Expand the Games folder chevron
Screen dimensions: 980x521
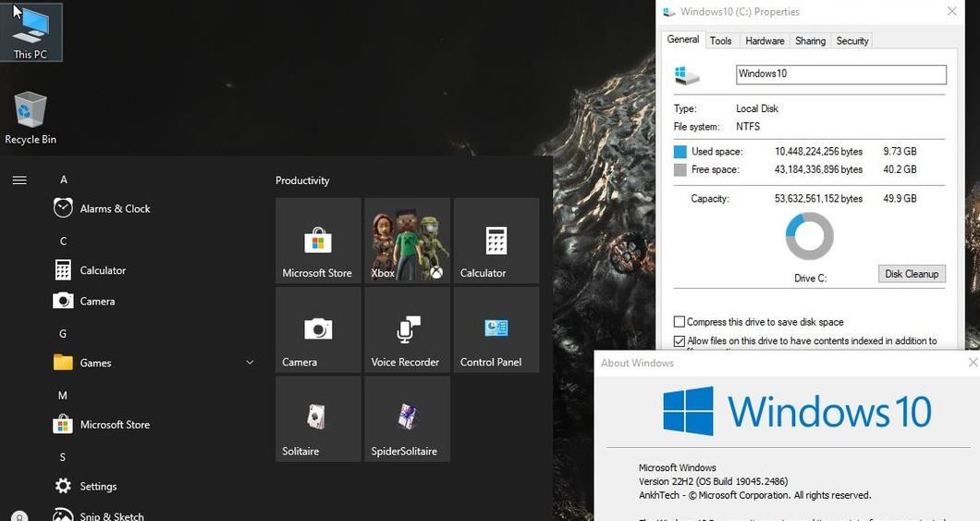point(250,362)
